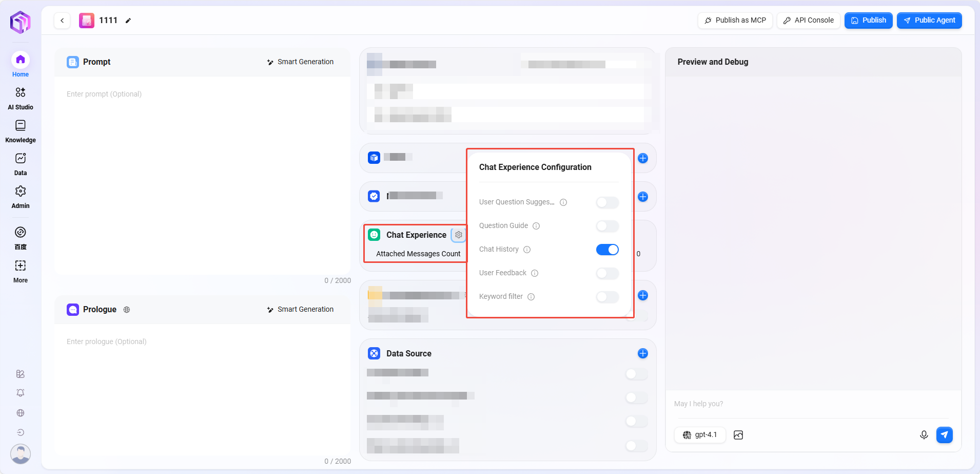Image resolution: width=980 pixels, height=474 pixels.
Task: Click the image upload icon beside gpt-4.1
Action: pyautogui.click(x=738, y=435)
